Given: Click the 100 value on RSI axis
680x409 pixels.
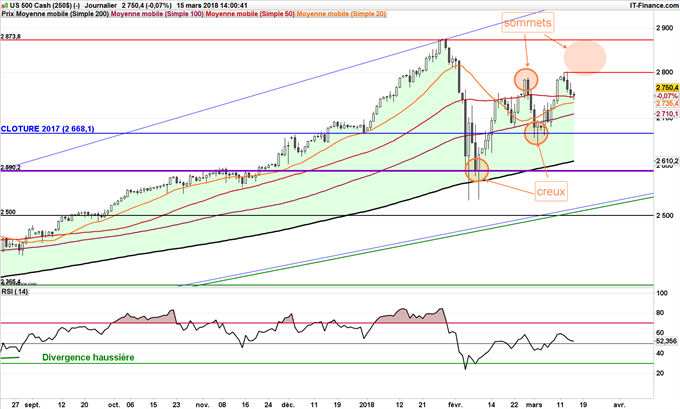Looking at the screenshot, I should [x=662, y=293].
